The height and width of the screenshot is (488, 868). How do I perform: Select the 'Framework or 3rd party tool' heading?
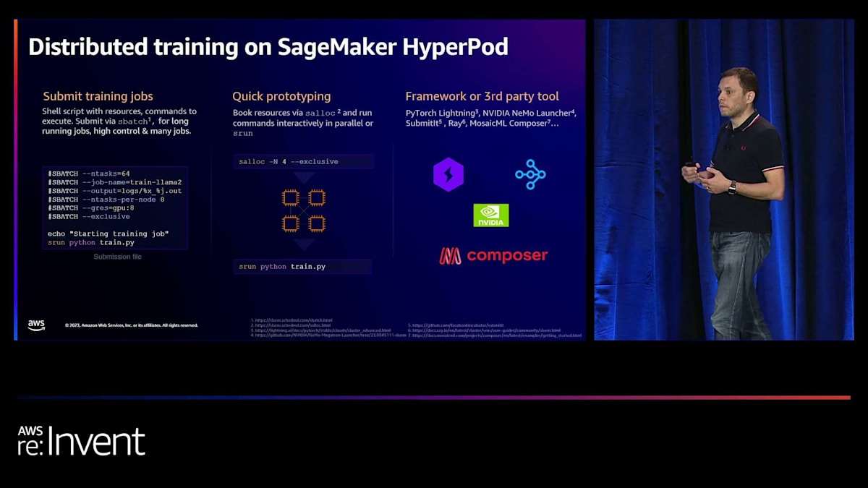tap(482, 96)
